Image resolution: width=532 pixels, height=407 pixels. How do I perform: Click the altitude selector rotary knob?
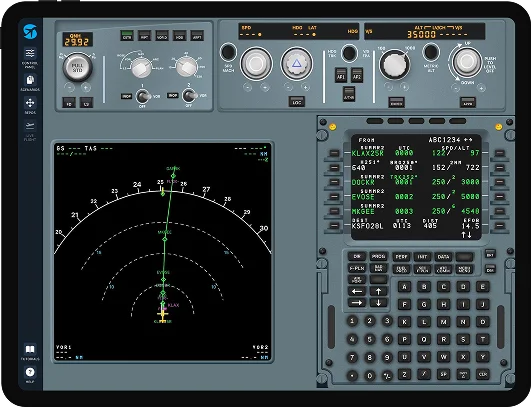[394, 64]
